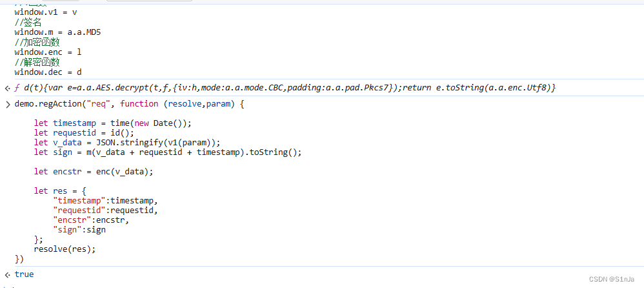This screenshot has height=288, width=644.
Task: Click the line "window.enc = l"
Action: (48, 52)
